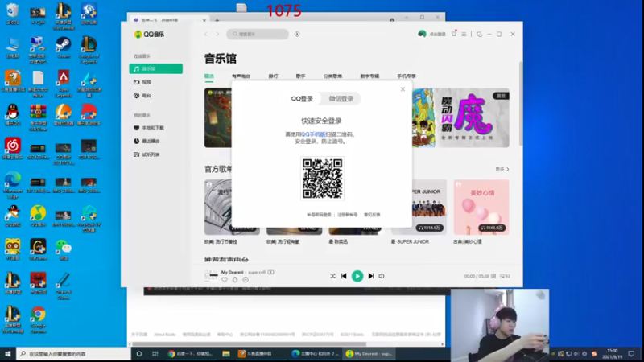Image resolution: width=644 pixels, height=362 pixels.
Task: Go forward with the right navigation arrow
Action: pyautogui.click(x=217, y=34)
